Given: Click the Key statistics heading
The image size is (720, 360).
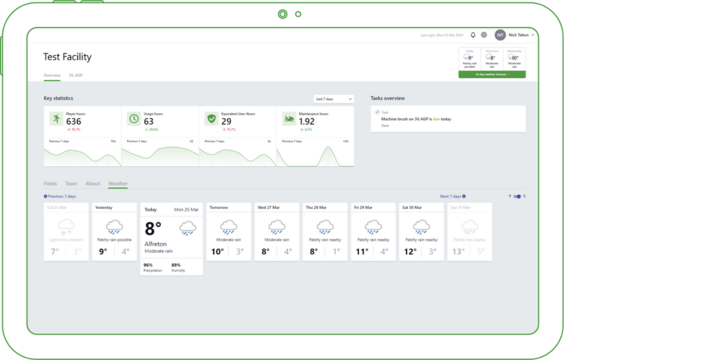Looking at the screenshot, I should (58, 98).
